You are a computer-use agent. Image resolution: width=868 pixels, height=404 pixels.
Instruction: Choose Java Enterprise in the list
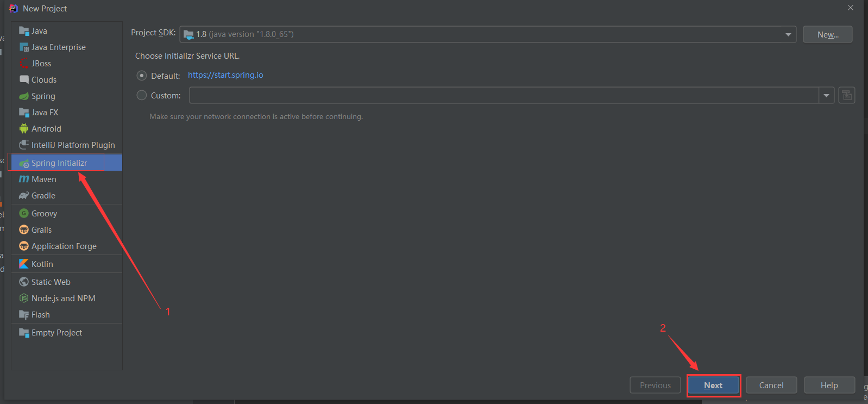[x=67, y=47]
